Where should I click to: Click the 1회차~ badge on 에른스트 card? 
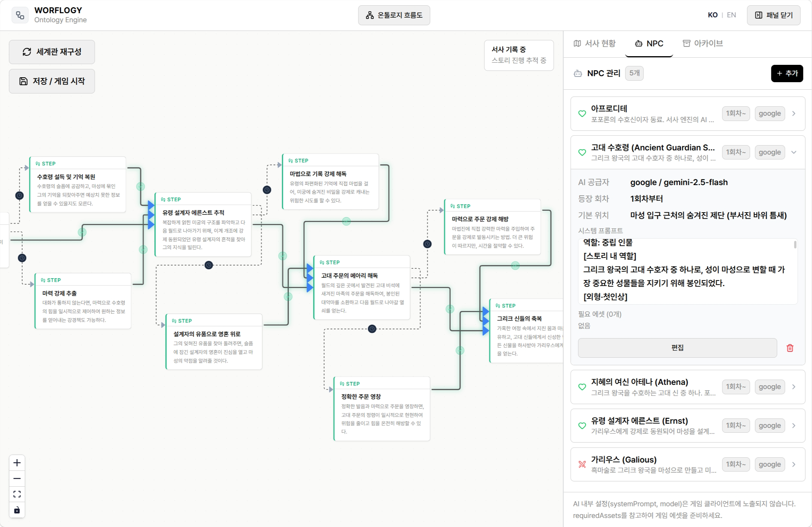pyautogui.click(x=736, y=426)
